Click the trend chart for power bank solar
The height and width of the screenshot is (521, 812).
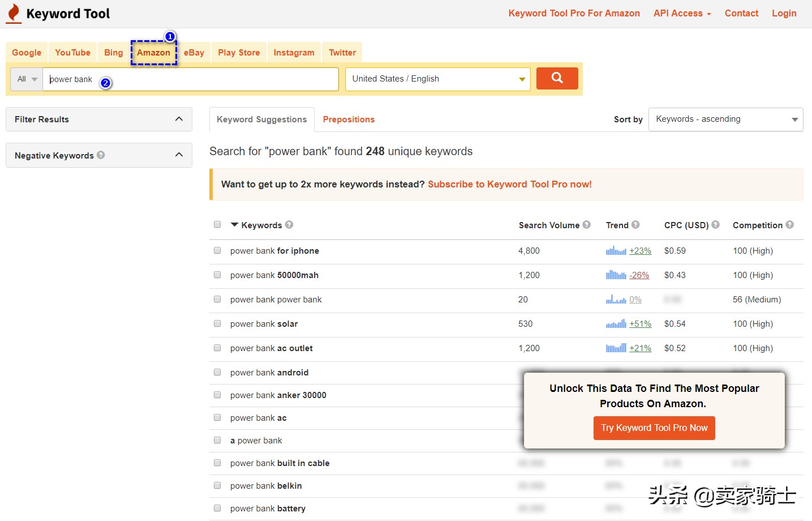(x=616, y=324)
